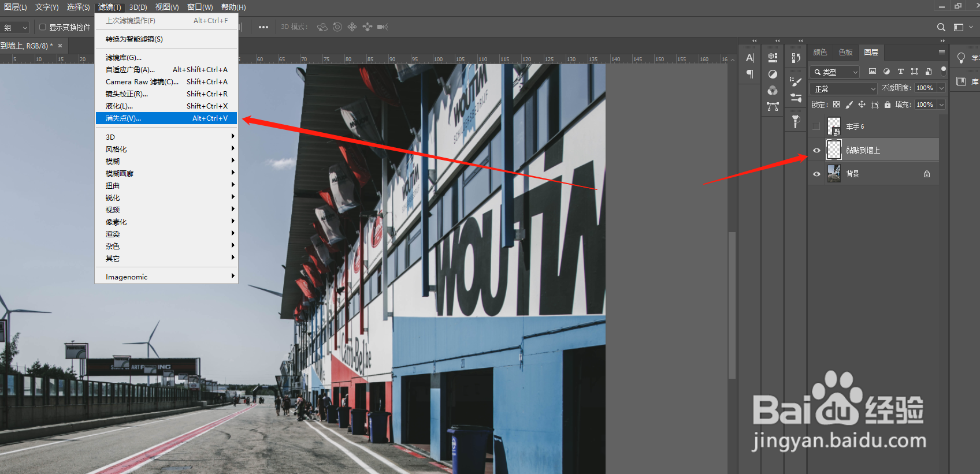Open the Paragraph panel icon
This screenshot has width=980, height=474.
[750, 74]
